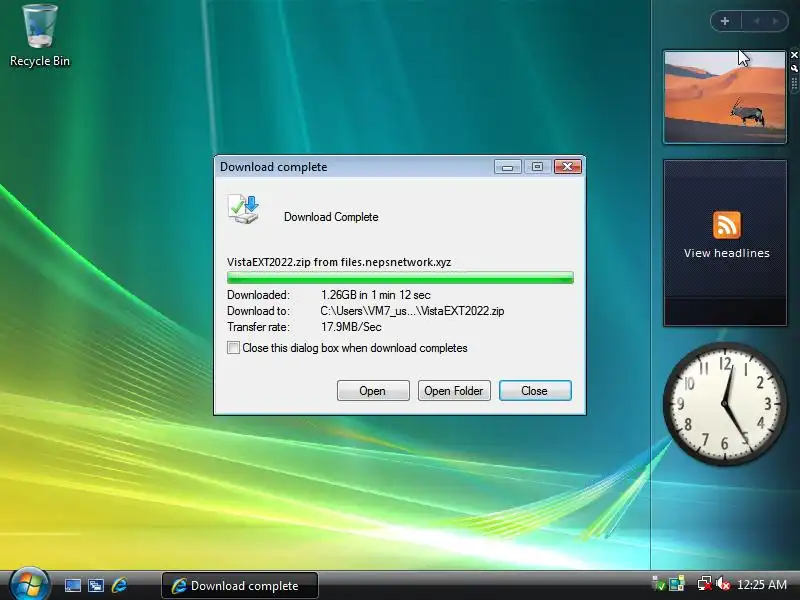The height and width of the screenshot is (600, 800).
Task: Click the Close button in the dialog
Action: click(x=535, y=391)
